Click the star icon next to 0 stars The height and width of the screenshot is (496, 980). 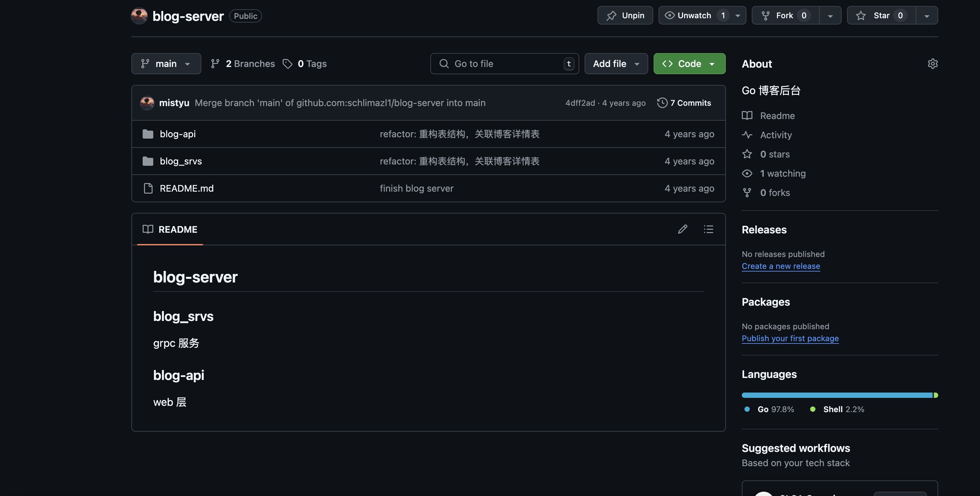coord(747,154)
